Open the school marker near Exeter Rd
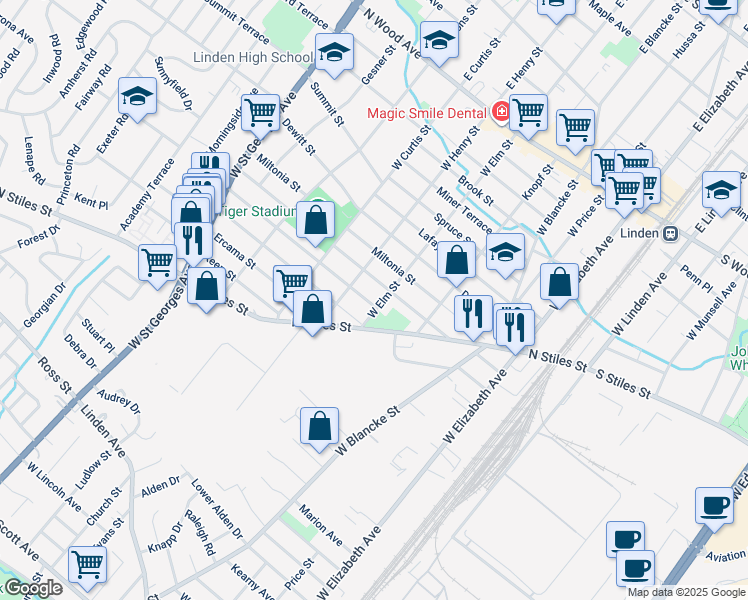This screenshot has height=600, width=748. pos(137,97)
